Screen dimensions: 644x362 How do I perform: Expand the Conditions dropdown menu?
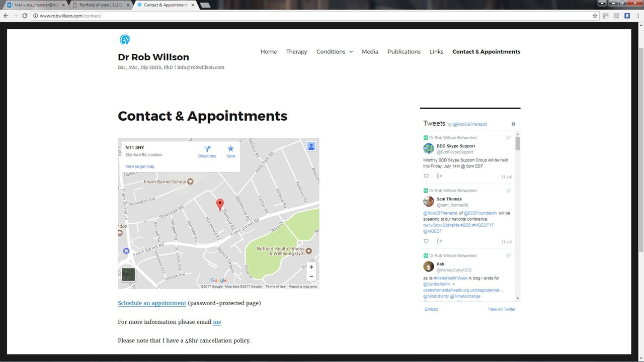coord(334,52)
